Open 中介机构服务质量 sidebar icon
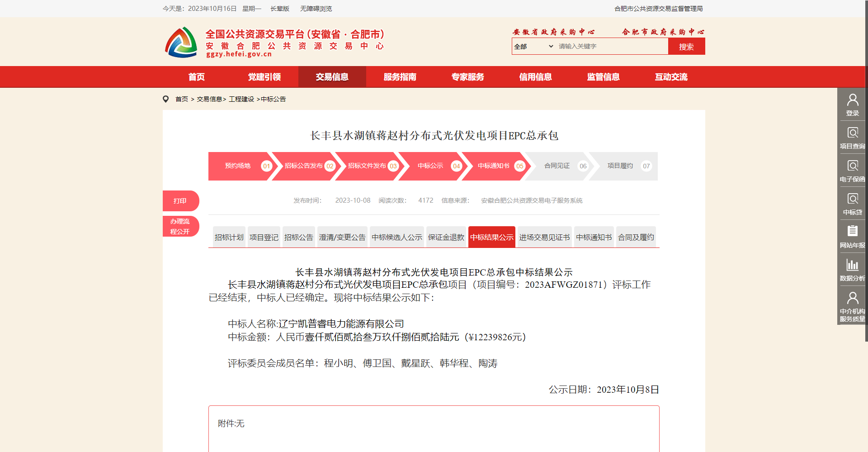This screenshot has height=452, width=868. tap(852, 298)
